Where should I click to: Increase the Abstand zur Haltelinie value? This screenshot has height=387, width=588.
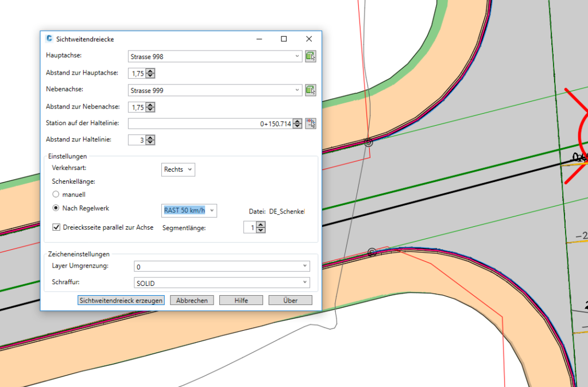point(150,137)
